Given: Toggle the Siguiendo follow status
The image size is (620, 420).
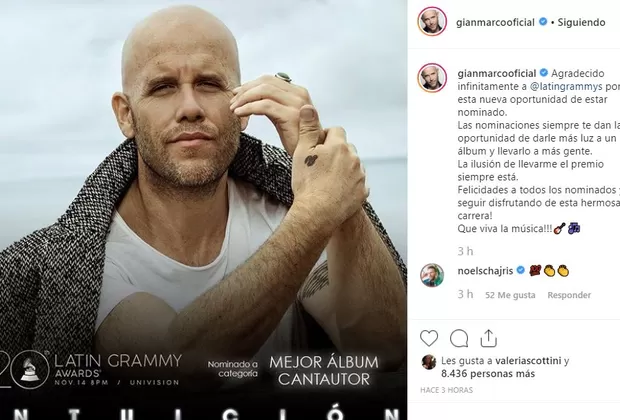Looking at the screenshot, I should tap(581, 23).
